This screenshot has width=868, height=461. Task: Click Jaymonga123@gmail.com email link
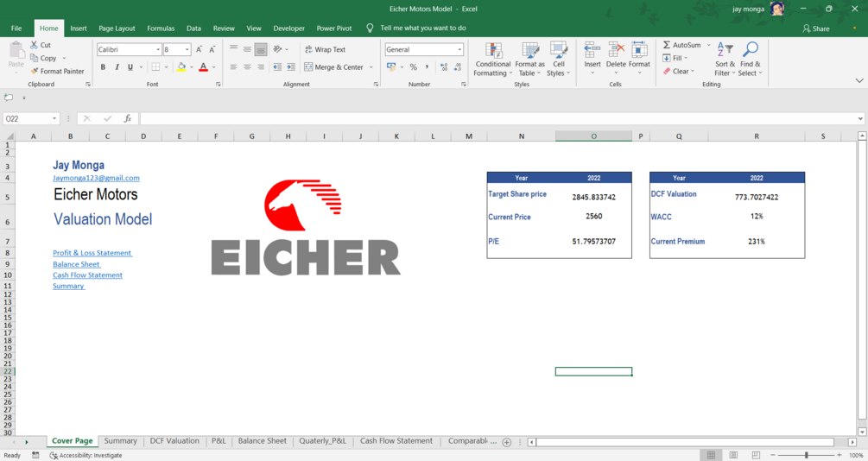[97, 178]
